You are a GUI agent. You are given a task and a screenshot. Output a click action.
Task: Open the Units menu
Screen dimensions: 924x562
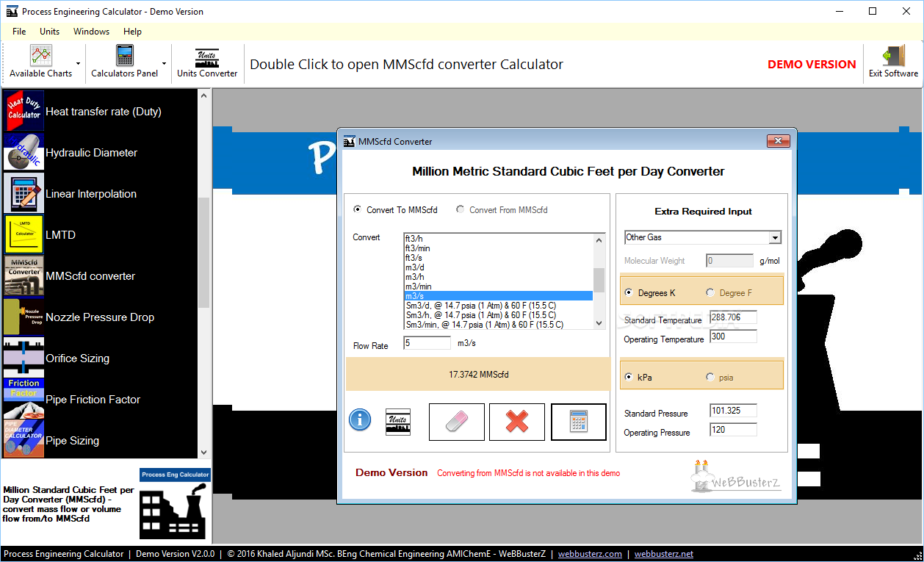[x=50, y=32]
